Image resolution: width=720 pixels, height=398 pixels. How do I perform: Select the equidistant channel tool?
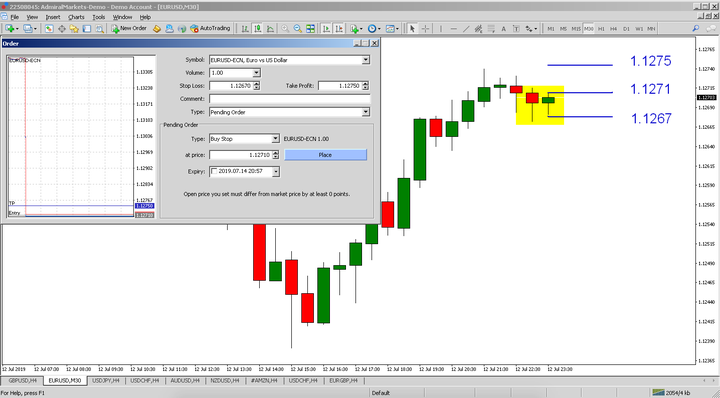[x=478, y=28]
